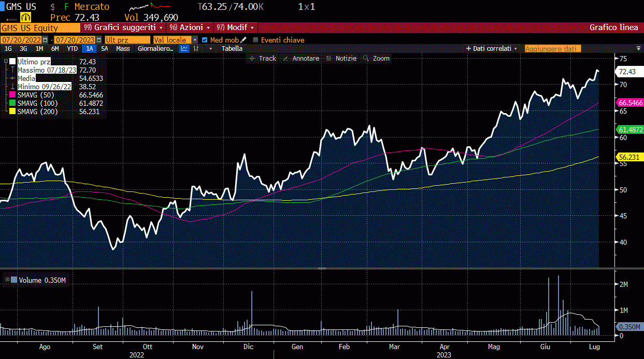Viewport: 644px width, 359px height.
Task: Click the Minimo low marker icon in legend
Action: (x=12, y=87)
